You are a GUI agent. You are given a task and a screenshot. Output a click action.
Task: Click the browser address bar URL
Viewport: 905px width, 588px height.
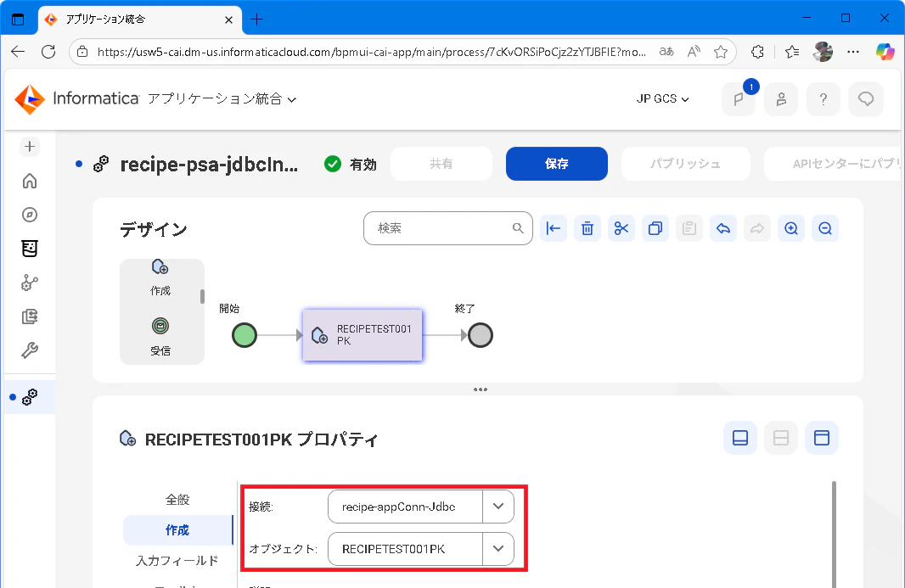371,52
